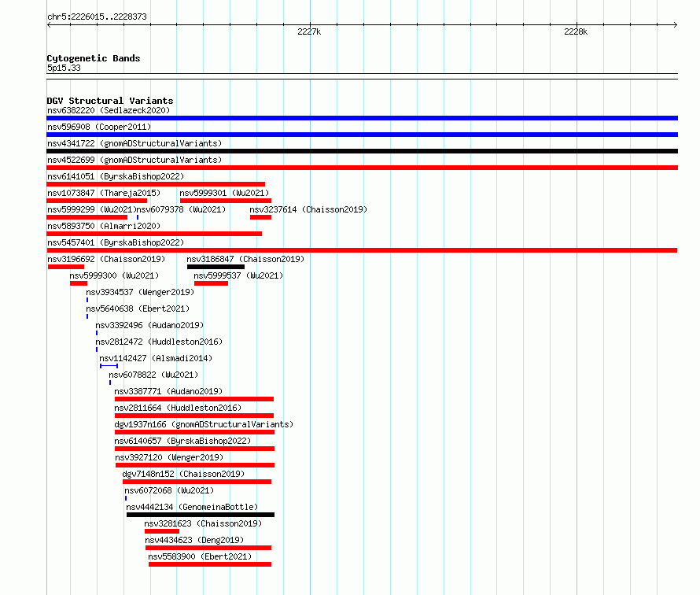This screenshot has width=700, height=595.
Task: Click the red bar under nsv5999301
Action: [x=226, y=201]
